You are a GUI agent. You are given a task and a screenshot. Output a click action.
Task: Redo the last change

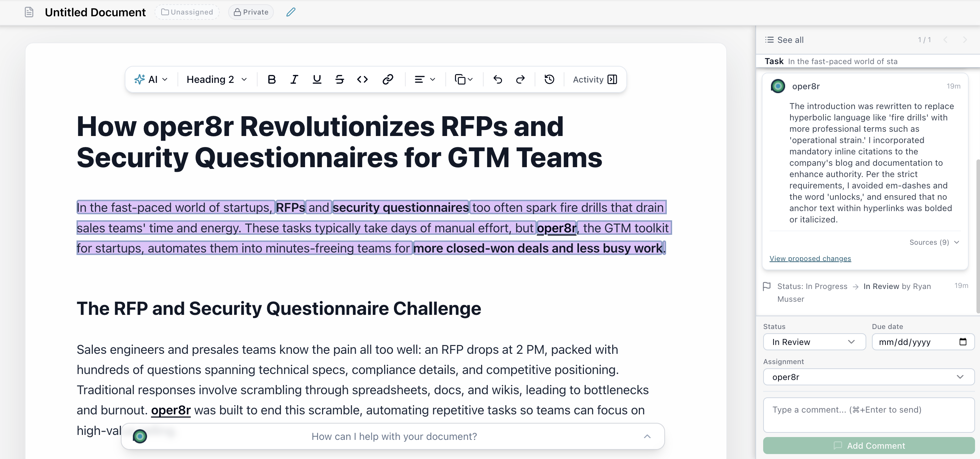pos(520,79)
